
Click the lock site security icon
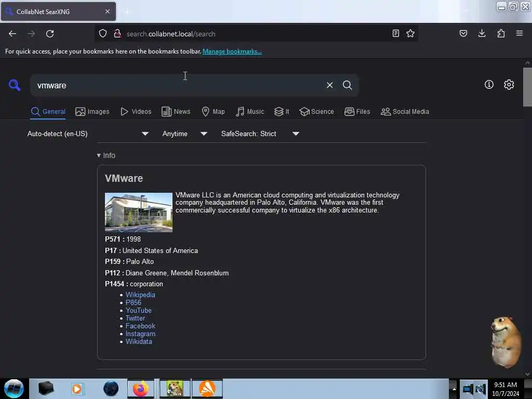pos(117,33)
